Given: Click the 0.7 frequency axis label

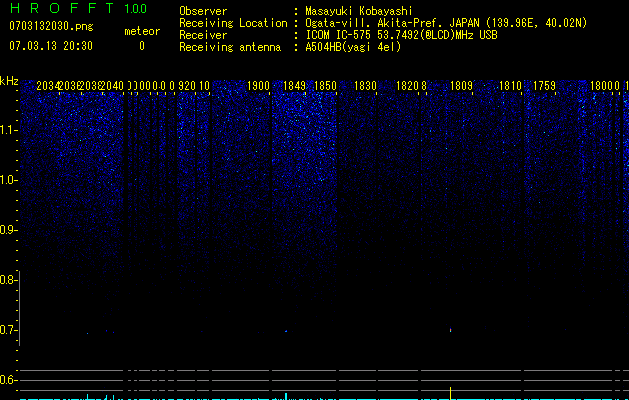Looking at the screenshot, I should [8, 330].
